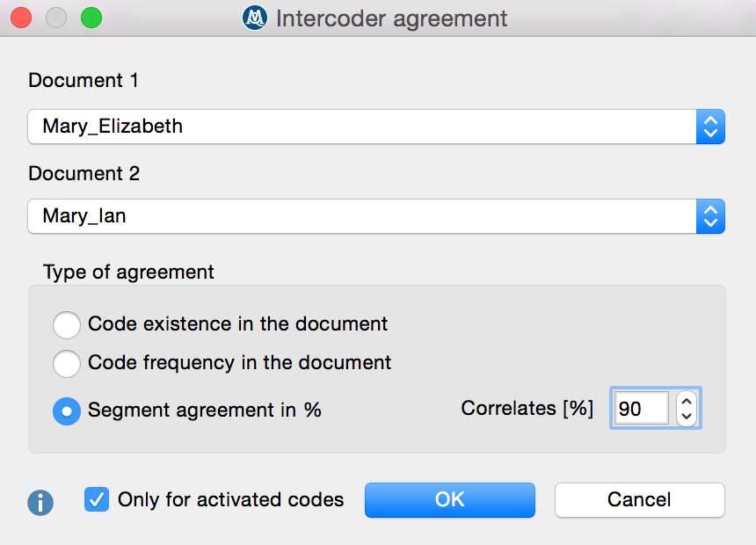Click the Type of agreement label
Viewport: 756px width, 545px height.
[128, 272]
